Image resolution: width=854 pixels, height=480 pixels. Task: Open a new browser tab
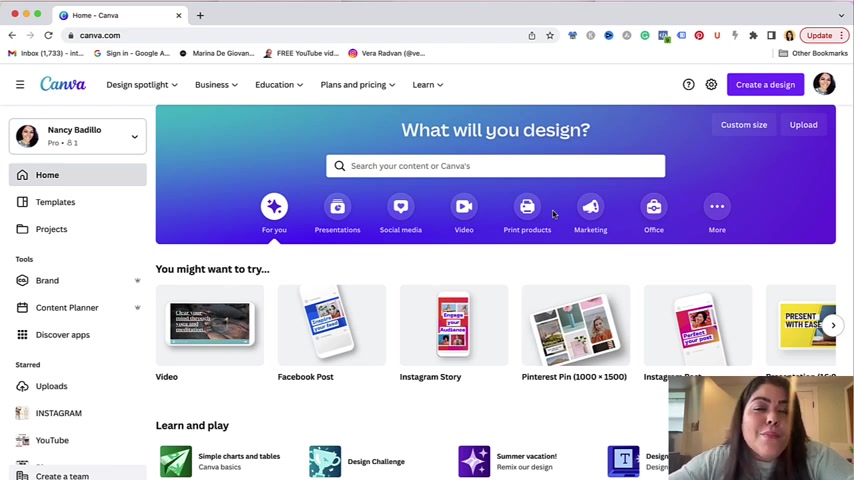click(x=200, y=15)
